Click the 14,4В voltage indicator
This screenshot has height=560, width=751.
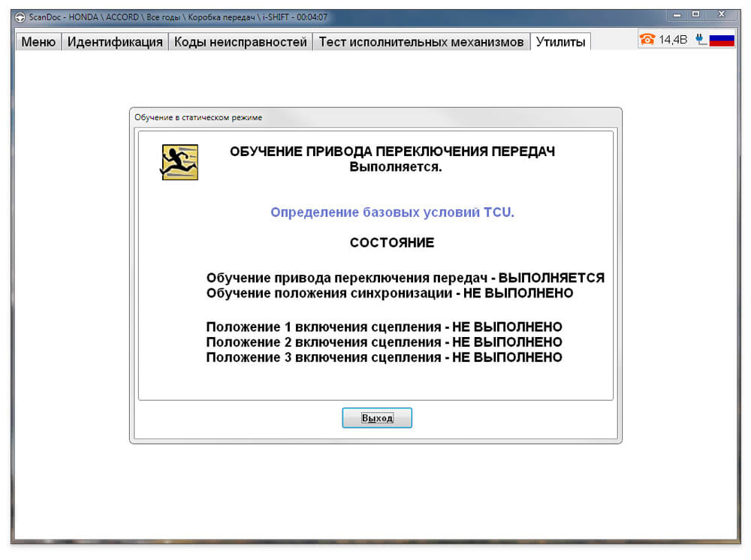coord(672,39)
